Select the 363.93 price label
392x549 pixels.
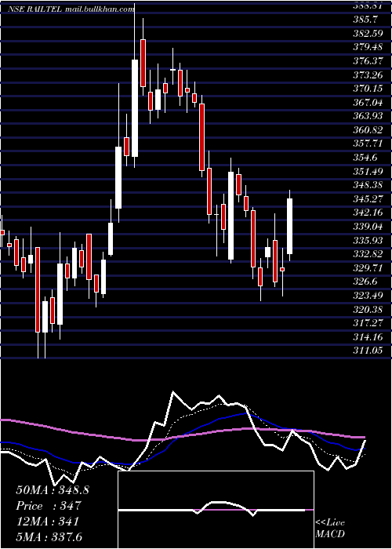coord(368,116)
